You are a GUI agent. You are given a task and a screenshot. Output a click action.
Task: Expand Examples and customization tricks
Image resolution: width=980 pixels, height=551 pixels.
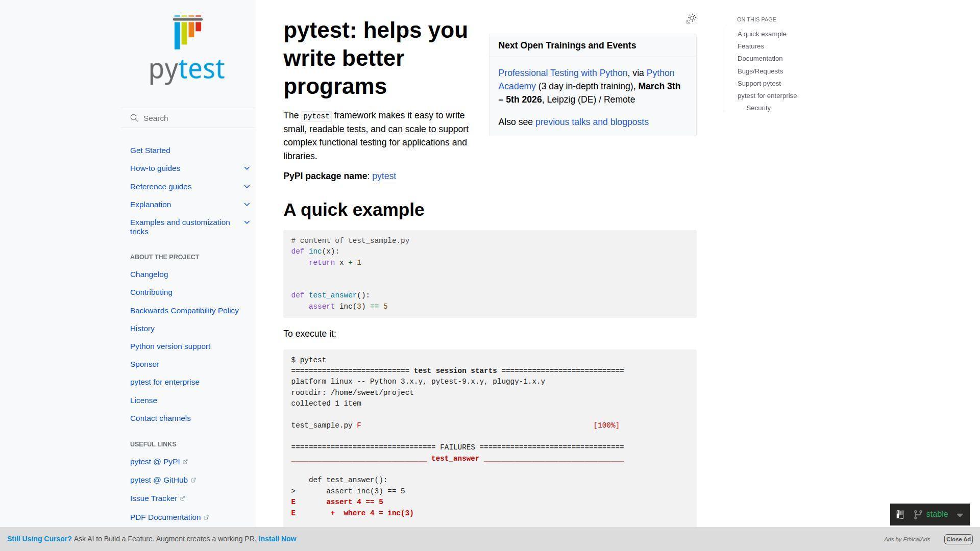coord(247,222)
